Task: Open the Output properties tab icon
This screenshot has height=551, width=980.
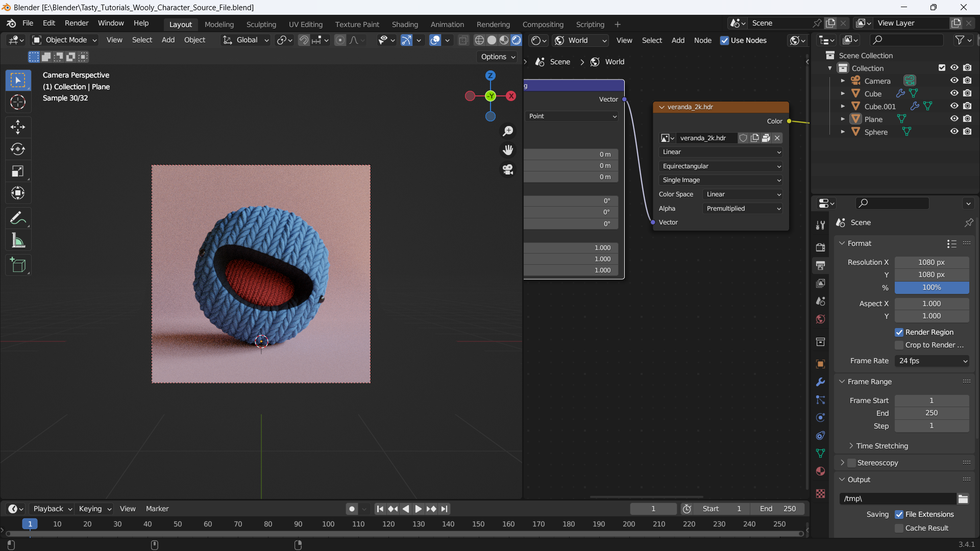Action: (820, 265)
